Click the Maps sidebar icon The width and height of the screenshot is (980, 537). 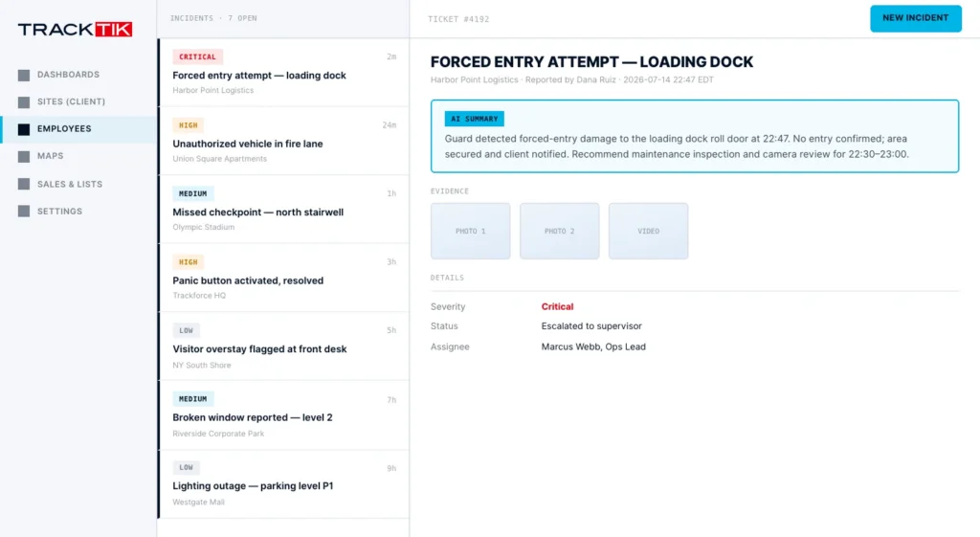24,156
